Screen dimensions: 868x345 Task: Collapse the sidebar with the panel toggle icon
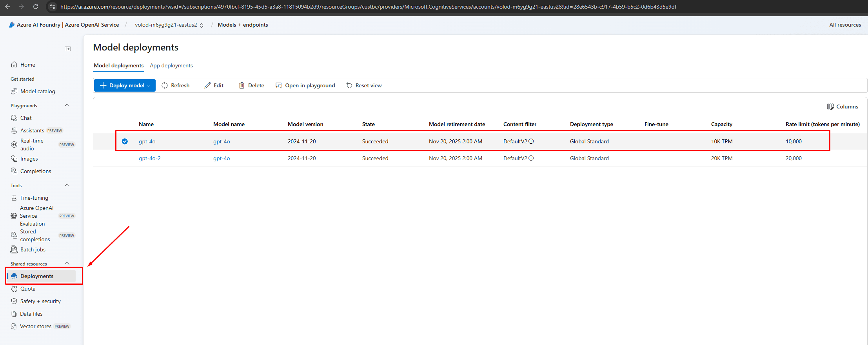coord(68,49)
